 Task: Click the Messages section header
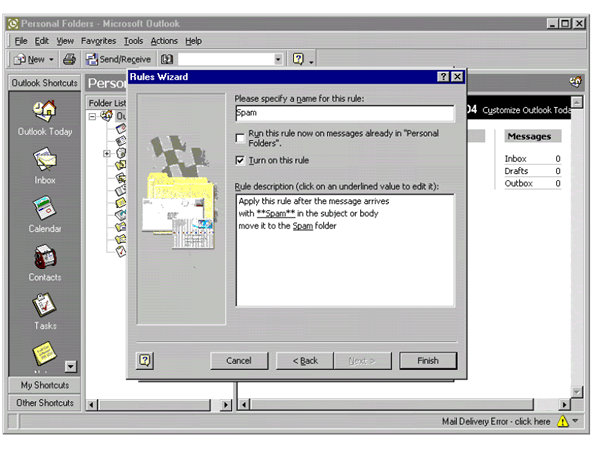[533, 136]
